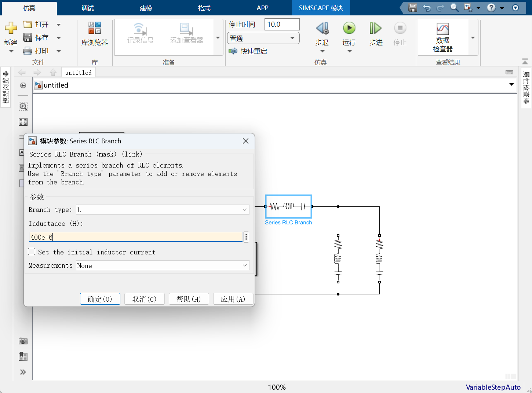
Task: Open the Measurements dropdown
Action: [163, 265]
